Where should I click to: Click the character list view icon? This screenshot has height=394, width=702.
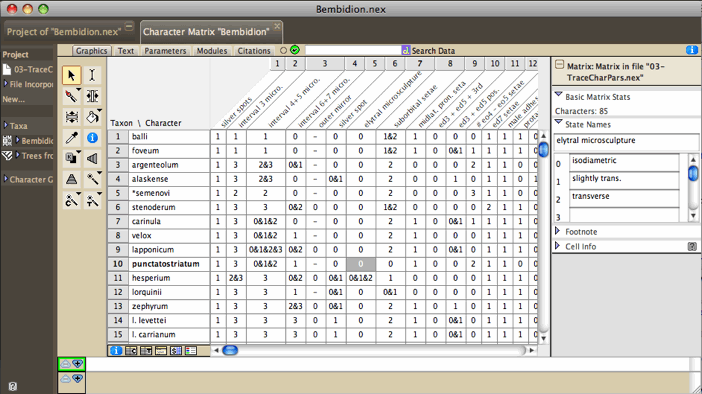pyautogui.click(x=131, y=351)
